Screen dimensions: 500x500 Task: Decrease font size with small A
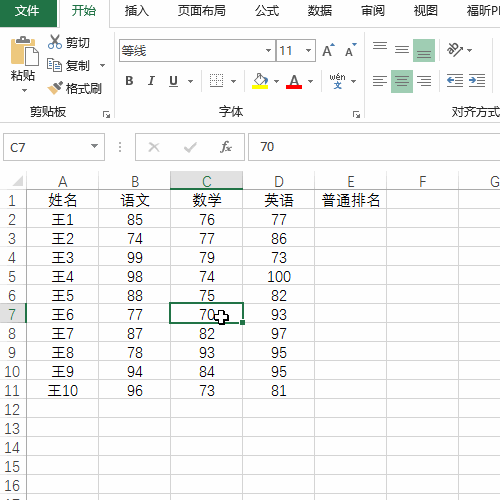pos(351,50)
